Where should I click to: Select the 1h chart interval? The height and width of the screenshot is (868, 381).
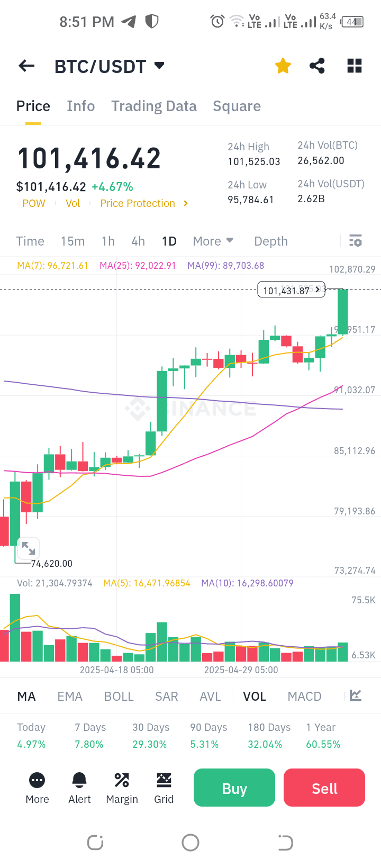point(108,241)
